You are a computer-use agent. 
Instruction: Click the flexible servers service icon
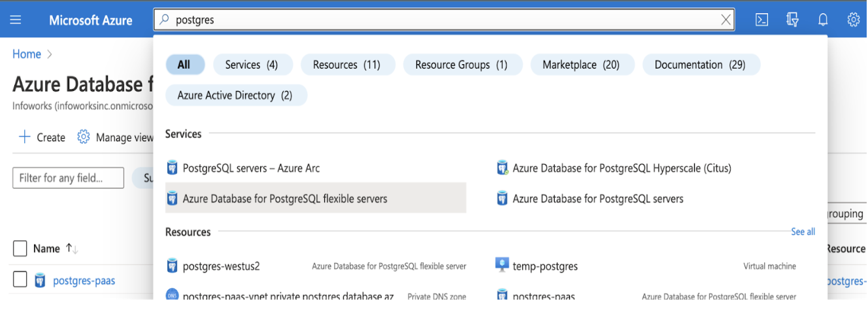pos(173,198)
